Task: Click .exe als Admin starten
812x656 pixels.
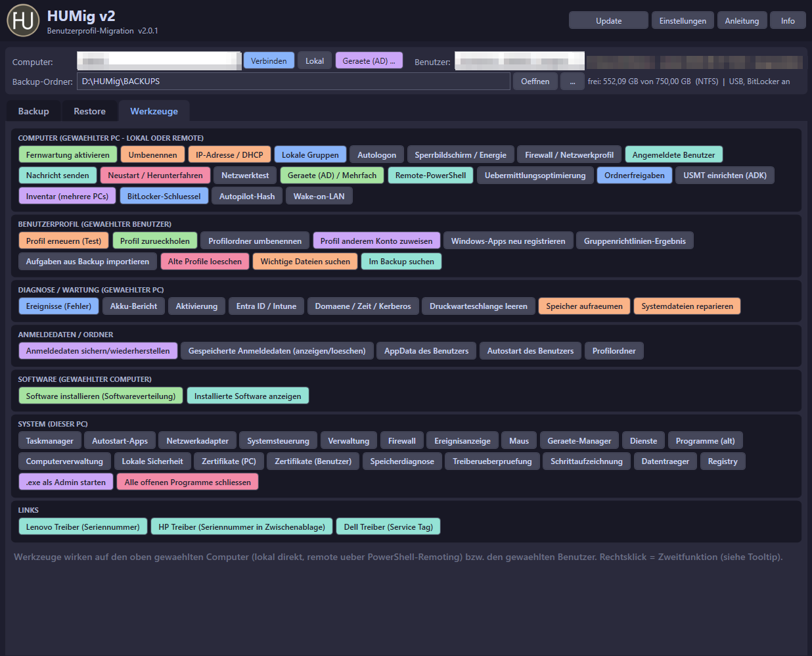Action: click(66, 482)
